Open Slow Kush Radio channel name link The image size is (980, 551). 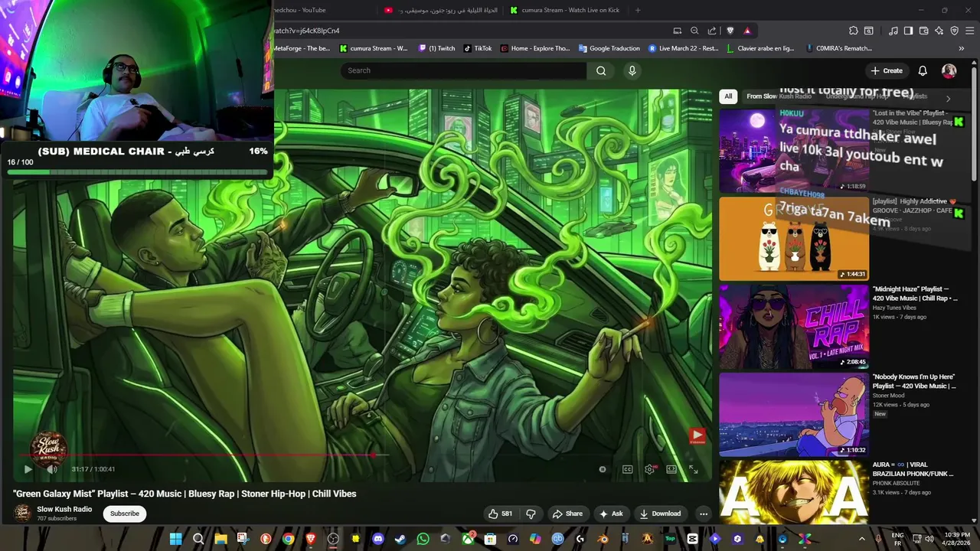point(64,509)
